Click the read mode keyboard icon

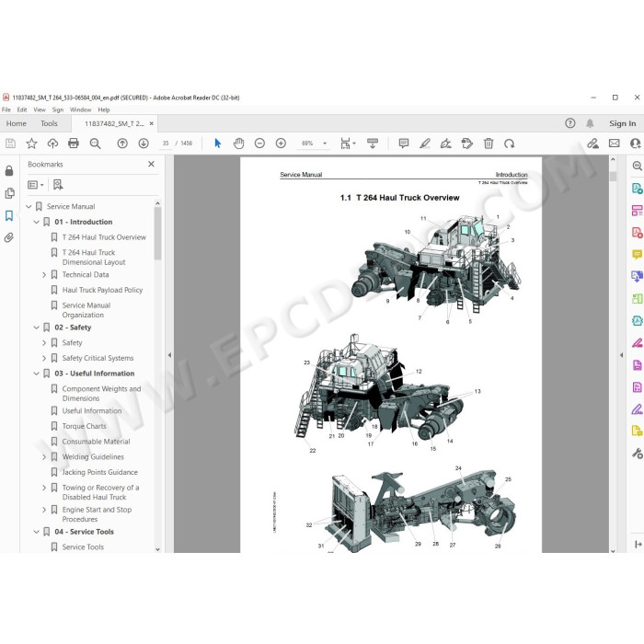[x=373, y=144]
